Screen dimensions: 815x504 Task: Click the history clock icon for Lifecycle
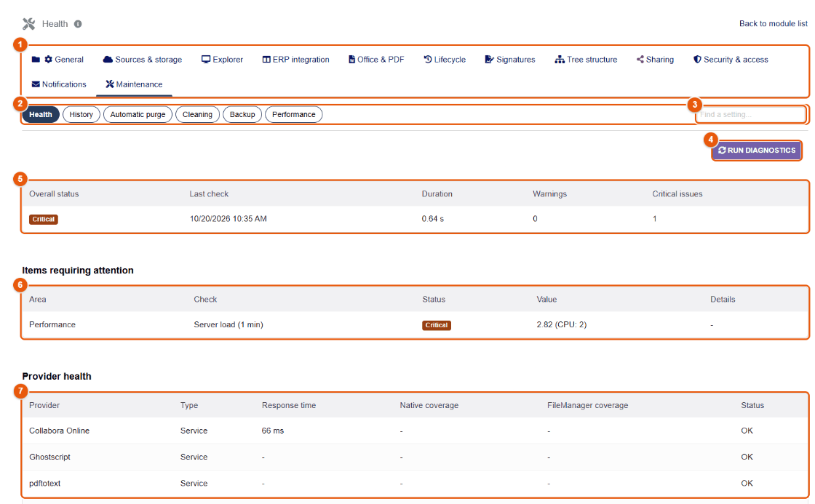[x=428, y=60]
